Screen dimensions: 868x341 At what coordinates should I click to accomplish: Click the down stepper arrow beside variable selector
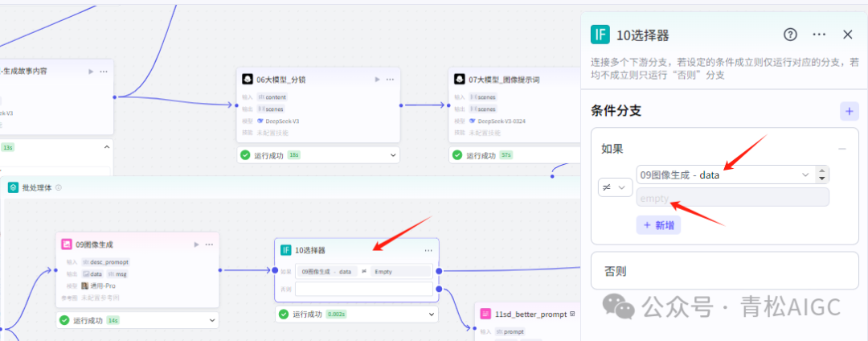(x=822, y=179)
